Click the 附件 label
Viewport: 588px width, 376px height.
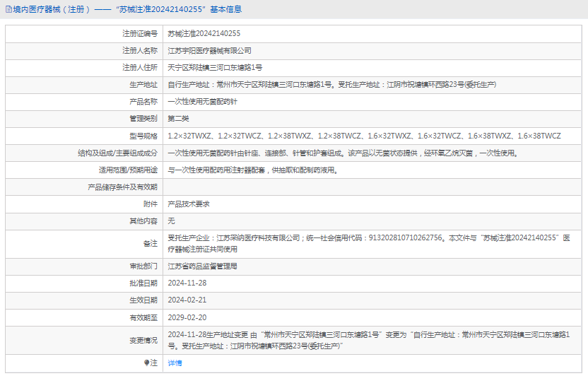[x=151, y=204]
